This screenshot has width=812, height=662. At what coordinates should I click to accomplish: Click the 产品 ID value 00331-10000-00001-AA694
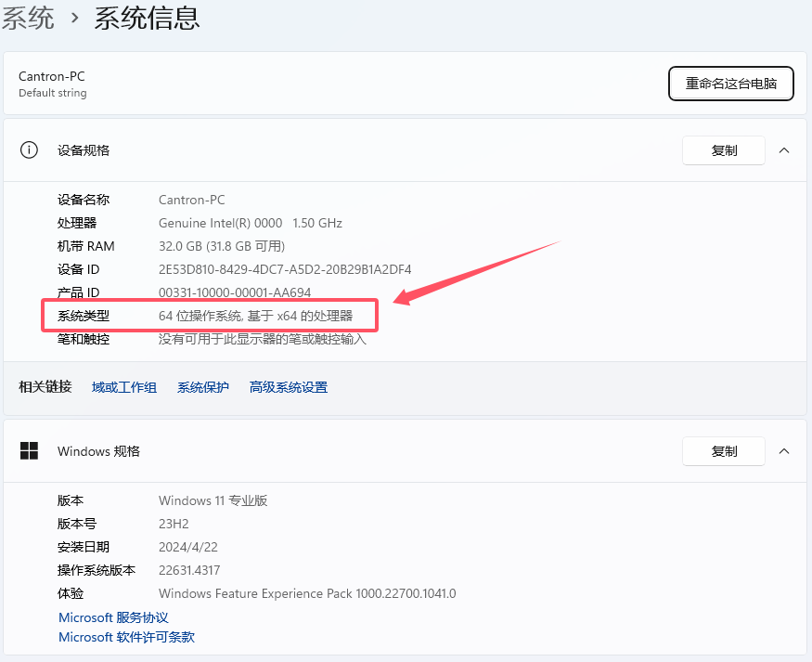pos(235,292)
